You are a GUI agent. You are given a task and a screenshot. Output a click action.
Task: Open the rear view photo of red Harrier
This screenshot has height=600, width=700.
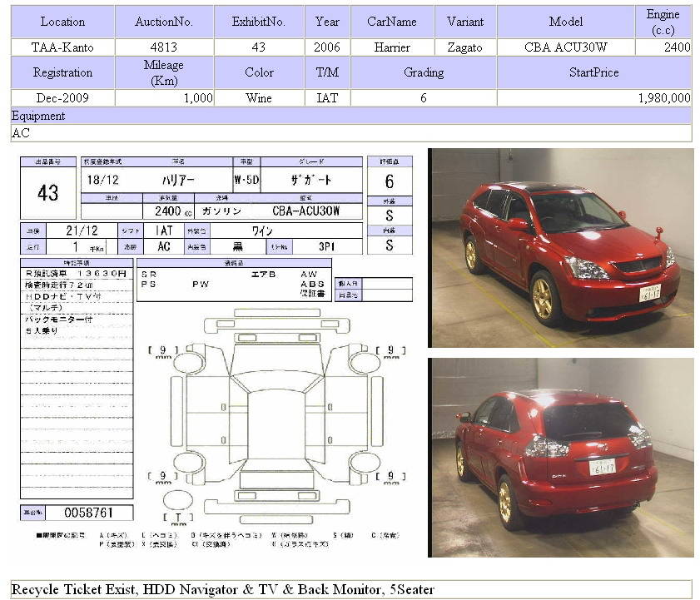point(561,458)
